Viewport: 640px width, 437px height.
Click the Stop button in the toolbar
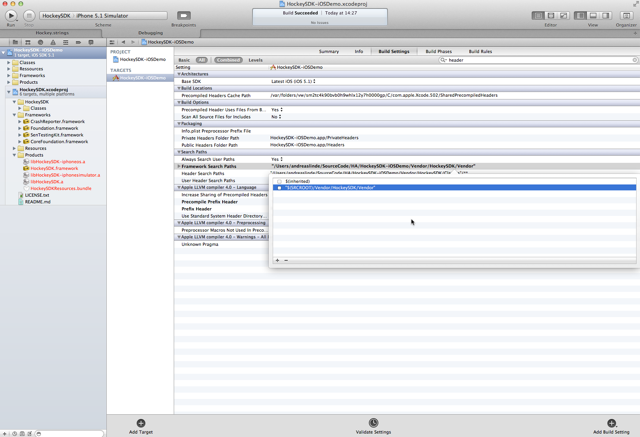(29, 15)
